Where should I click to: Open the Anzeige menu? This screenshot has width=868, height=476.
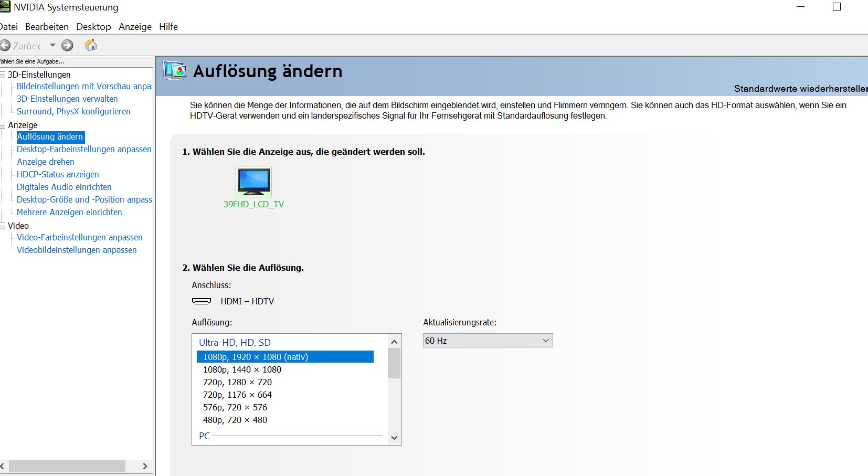(135, 27)
